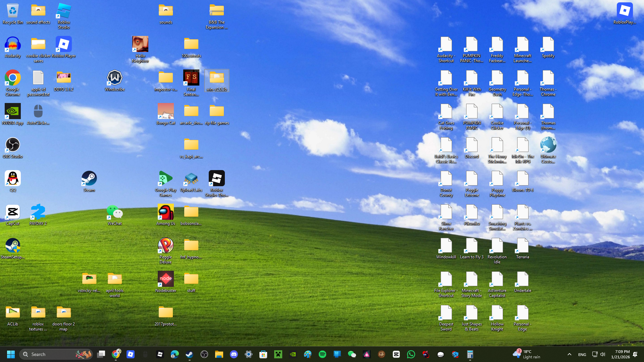The height and width of the screenshot is (362, 644).
Task: Launch Audacity from the desktop
Action: [12, 44]
